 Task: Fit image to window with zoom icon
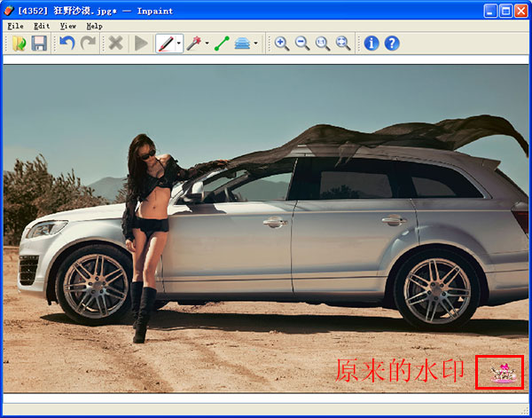tap(342, 43)
